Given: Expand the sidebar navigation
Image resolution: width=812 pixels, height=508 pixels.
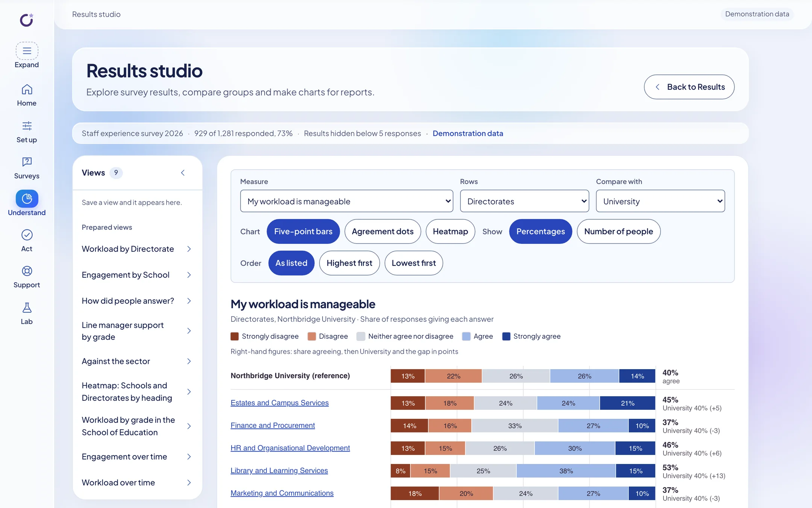Looking at the screenshot, I should pos(27,55).
